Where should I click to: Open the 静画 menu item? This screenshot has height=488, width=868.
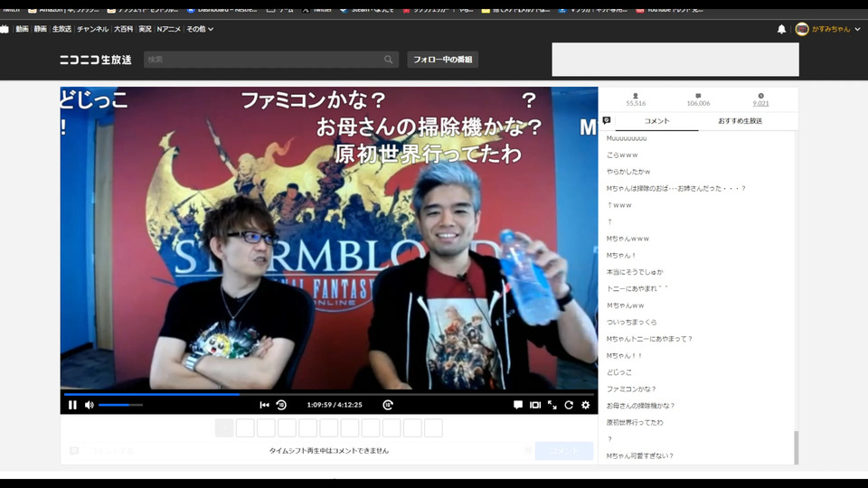tap(41, 29)
